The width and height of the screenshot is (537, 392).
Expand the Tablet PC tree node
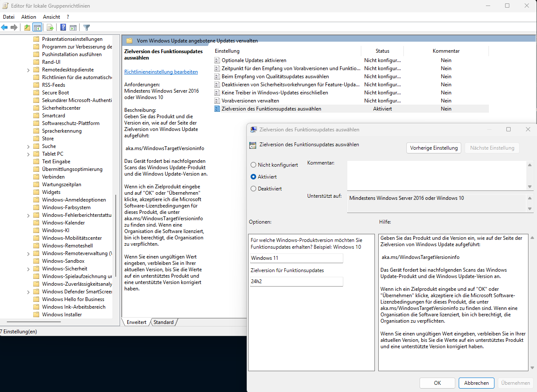click(x=28, y=154)
